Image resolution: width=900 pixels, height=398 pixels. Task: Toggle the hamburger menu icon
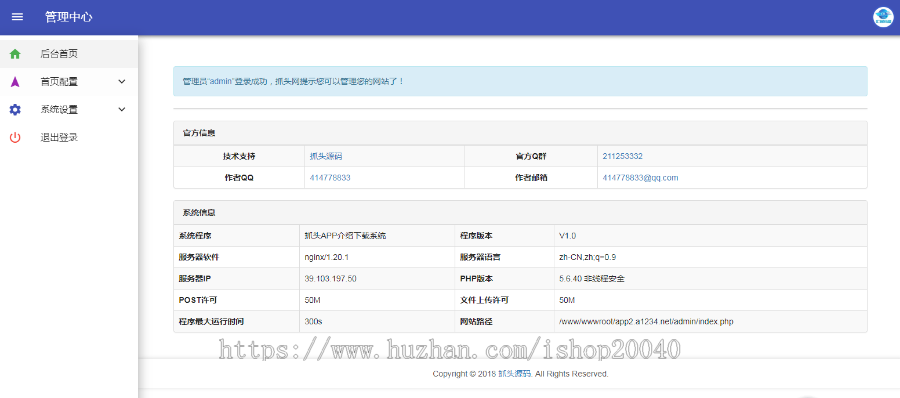[x=17, y=17]
